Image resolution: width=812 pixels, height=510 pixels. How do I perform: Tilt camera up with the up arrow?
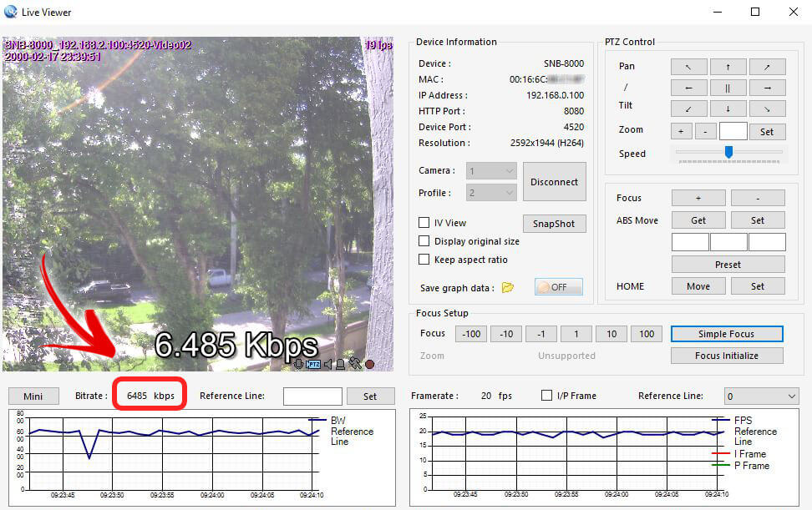[728, 67]
